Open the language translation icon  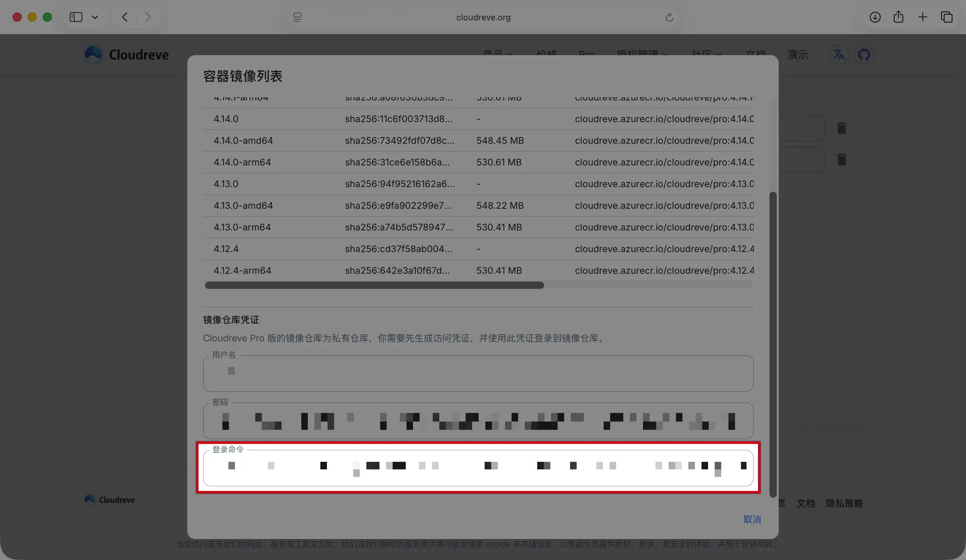(839, 55)
